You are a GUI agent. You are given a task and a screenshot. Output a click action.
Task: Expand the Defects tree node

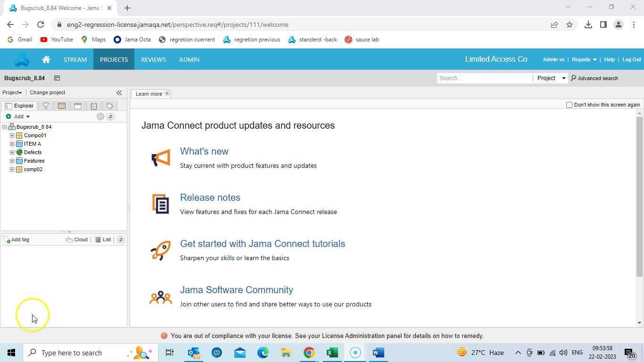click(12, 152)
